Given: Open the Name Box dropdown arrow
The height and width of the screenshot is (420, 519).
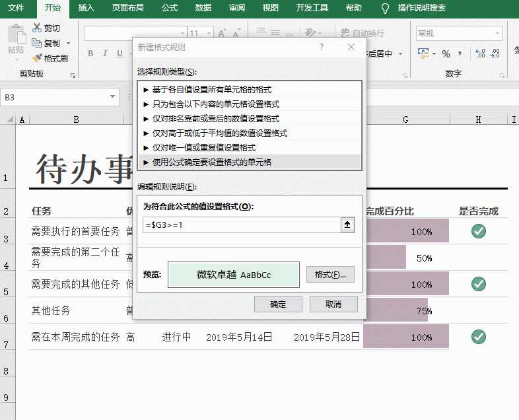Looking at the screenshot, I should coord(112,96).
